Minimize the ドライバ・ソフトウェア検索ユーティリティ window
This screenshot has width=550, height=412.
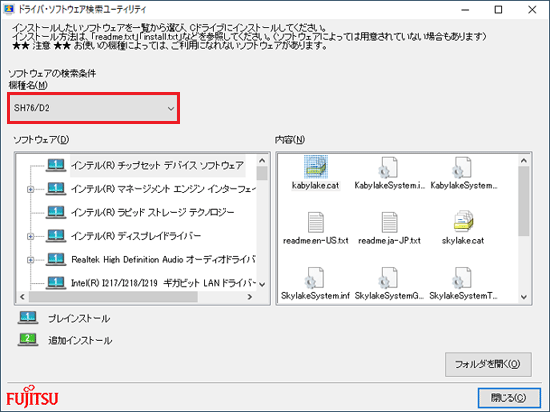(x=465, y=10)
